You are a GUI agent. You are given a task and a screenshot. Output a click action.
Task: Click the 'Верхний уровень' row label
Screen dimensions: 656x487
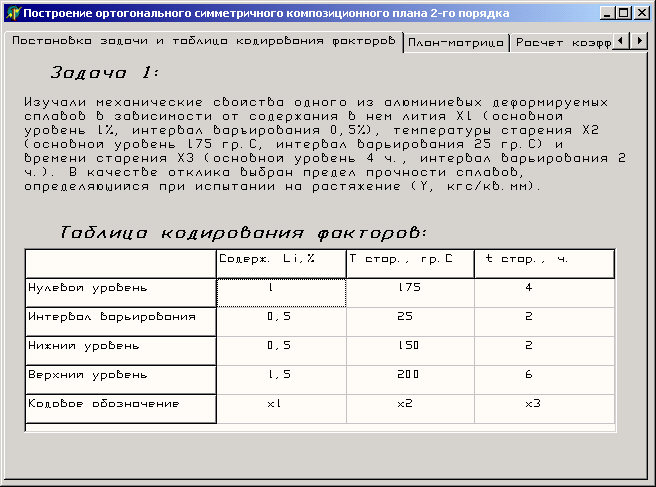(x=121, y=380)
